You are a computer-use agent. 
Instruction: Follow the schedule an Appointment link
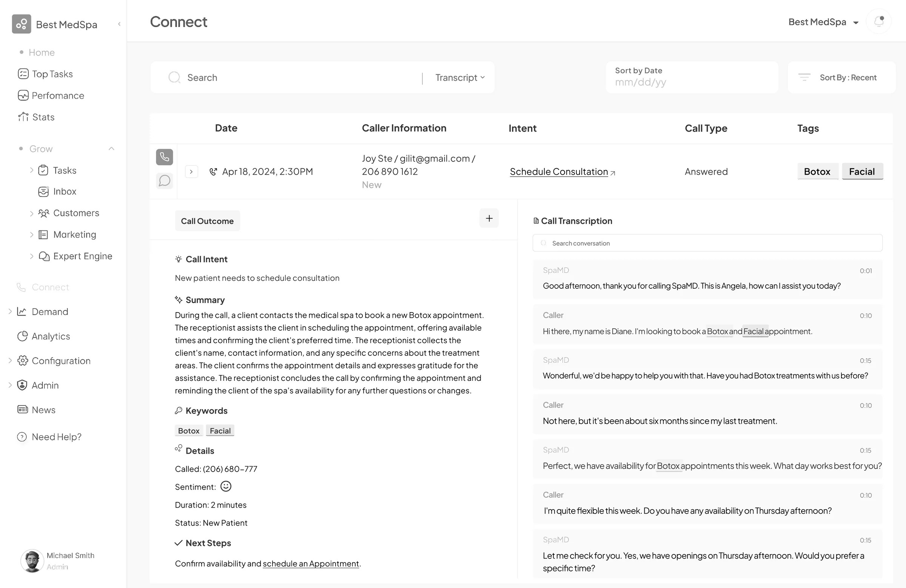311,563
